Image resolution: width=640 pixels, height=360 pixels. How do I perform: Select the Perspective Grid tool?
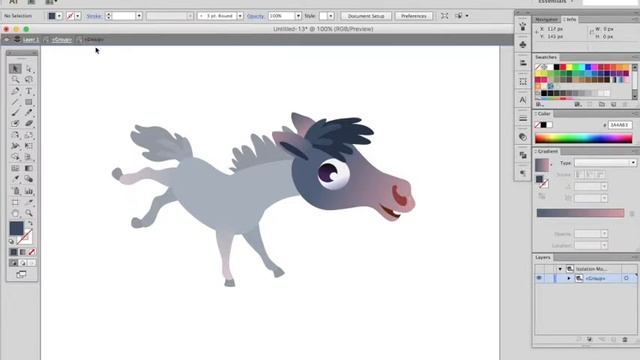(29, 157)
